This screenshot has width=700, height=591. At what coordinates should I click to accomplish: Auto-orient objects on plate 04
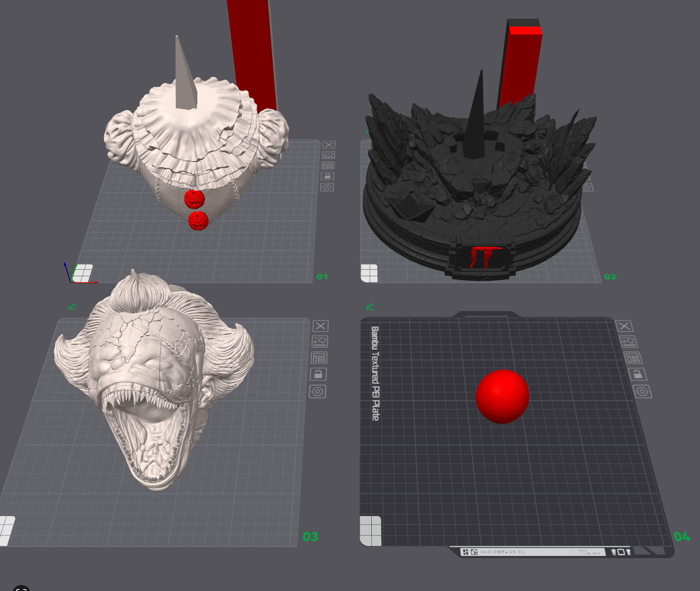click(629, 342)
